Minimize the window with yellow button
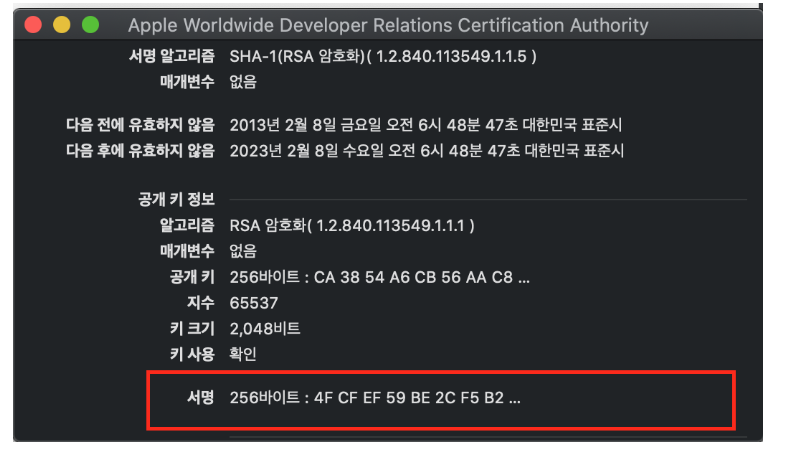 pyautogui.click(x=61, y=24)
